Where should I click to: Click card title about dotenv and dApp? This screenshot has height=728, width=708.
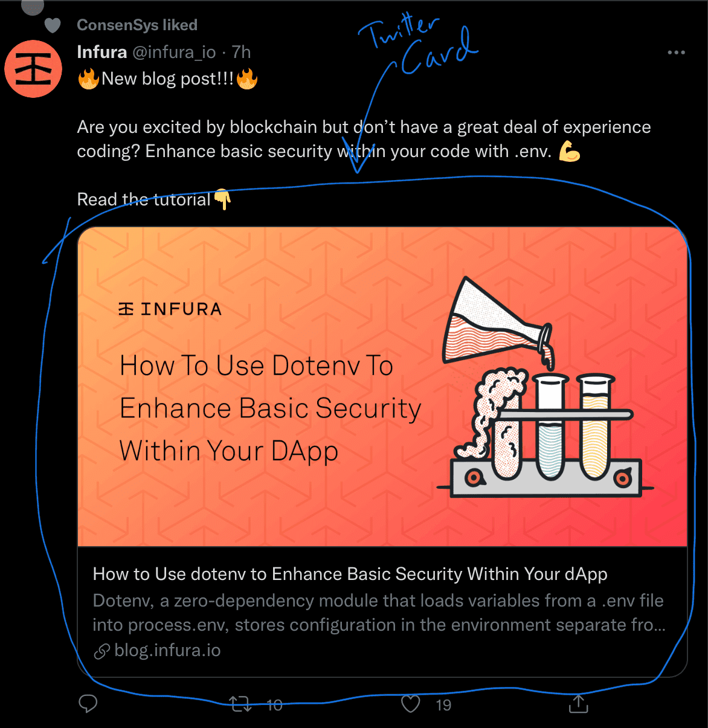pos(350,574)
